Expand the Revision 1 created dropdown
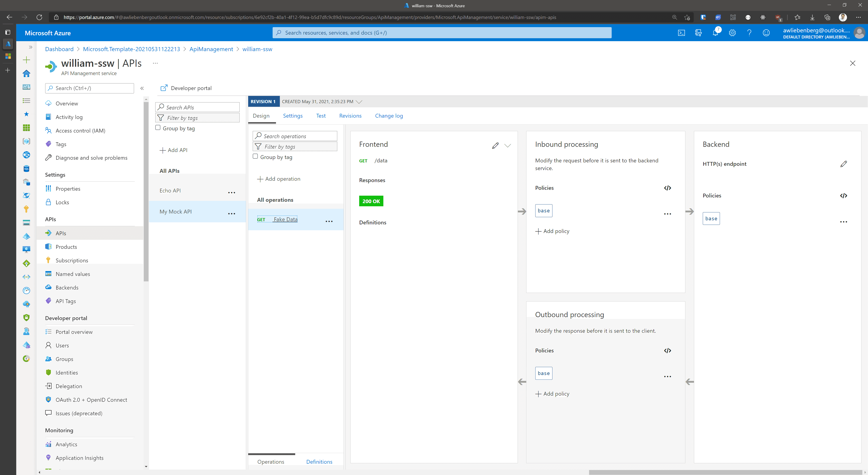The image size is (868, 475). point(359,102)
